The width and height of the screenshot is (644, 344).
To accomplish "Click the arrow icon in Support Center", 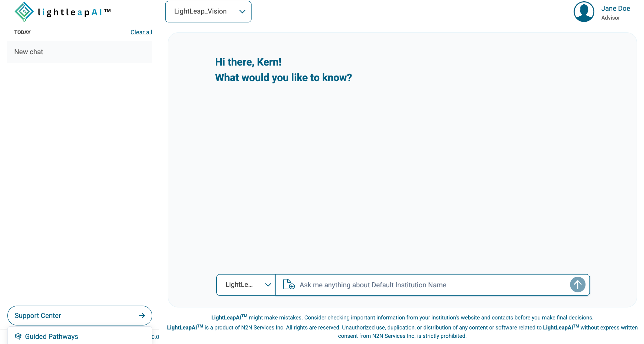I will tap(142, 315).
